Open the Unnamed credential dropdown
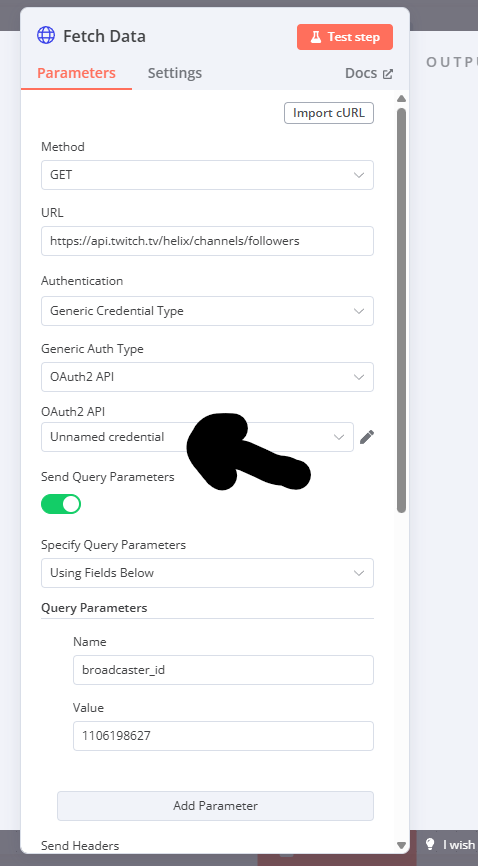The image size is (478, 866). (x=197, y=437)
